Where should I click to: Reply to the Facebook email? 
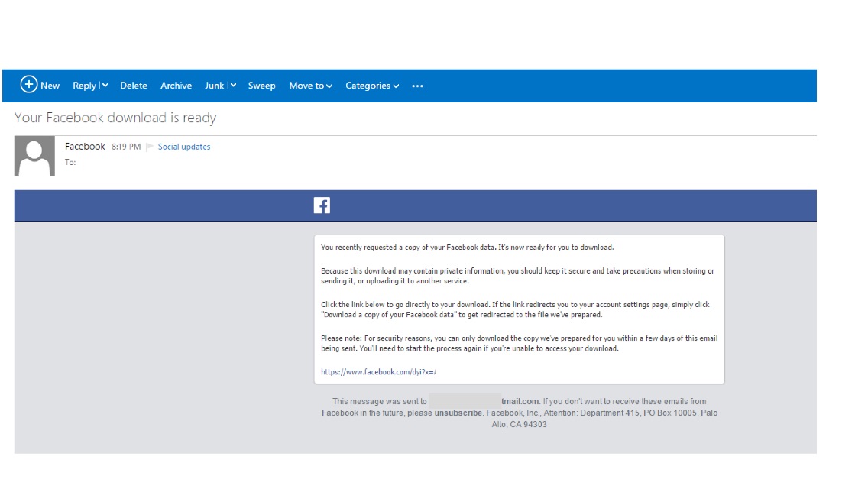pos(84,86)
